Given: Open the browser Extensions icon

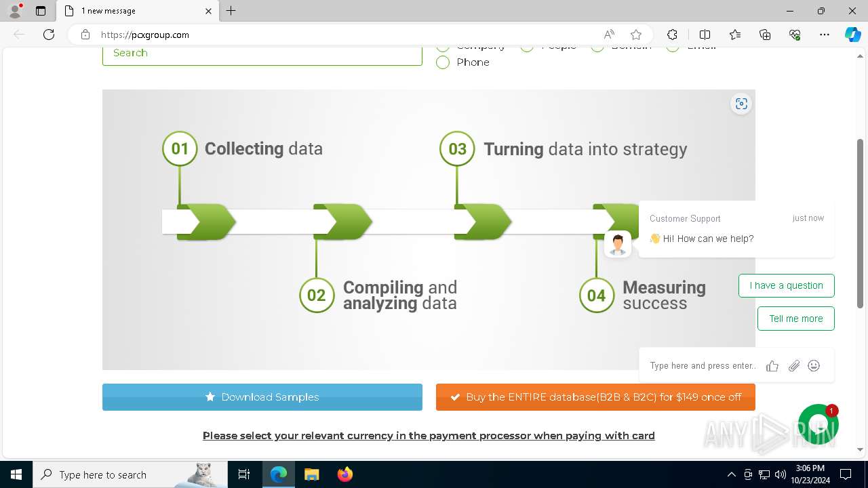Looking at the screenshot, I should click(x=672, y=35).
